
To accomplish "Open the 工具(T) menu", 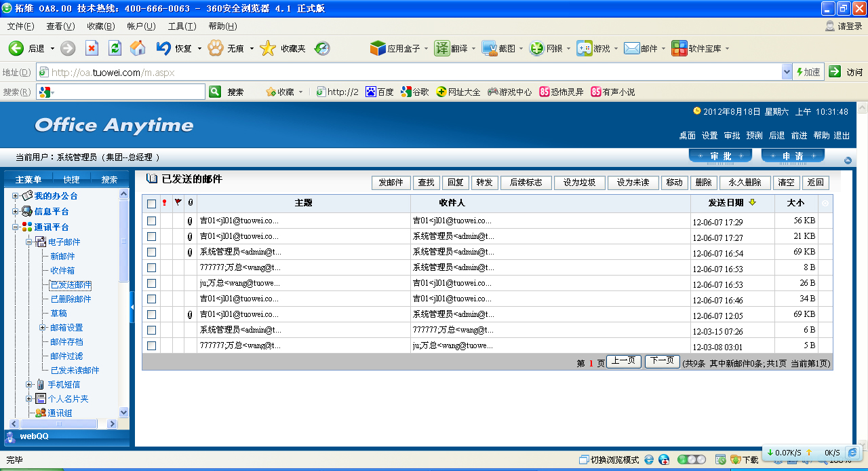I will [182, 26].
